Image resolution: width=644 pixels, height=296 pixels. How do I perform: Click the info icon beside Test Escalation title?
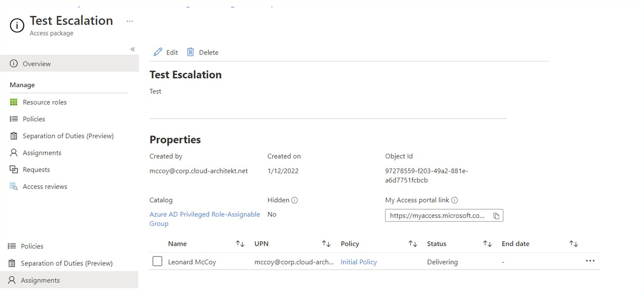coord(17,26)
